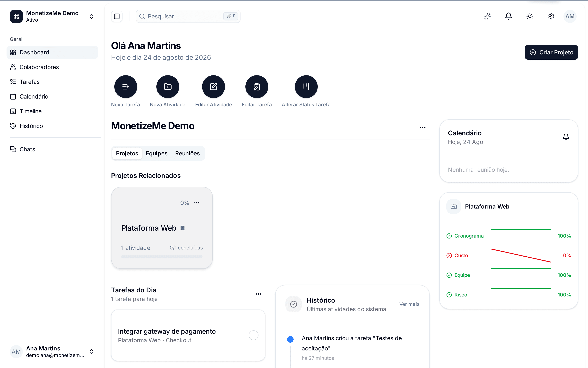Click the Pesquisar search field
588x368 pixels.
point(188,16)
